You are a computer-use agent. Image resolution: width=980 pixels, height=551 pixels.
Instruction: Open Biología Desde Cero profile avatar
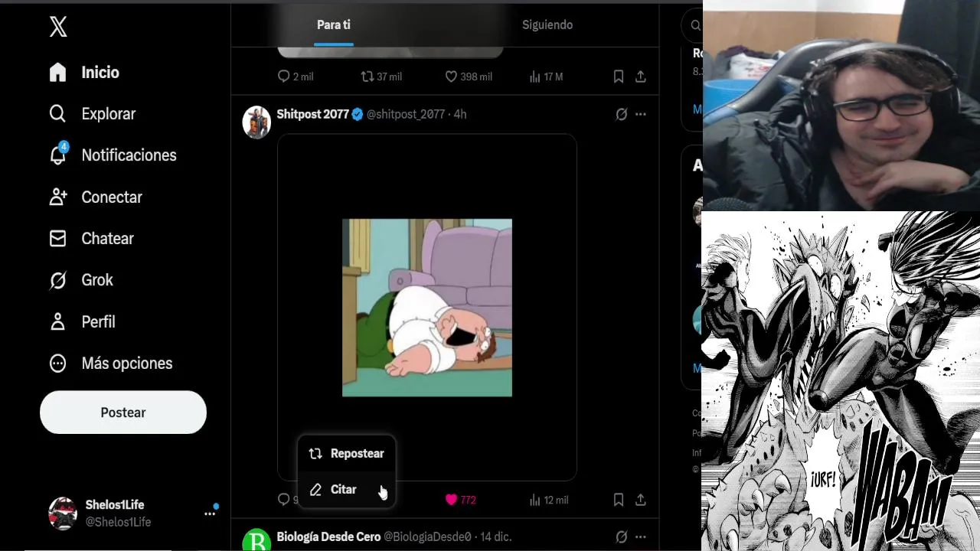click(x=256, y=540)
